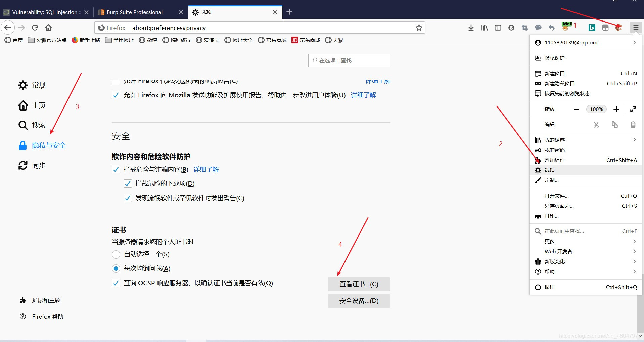Choose 退出 in the application menu

pyautogui.click(x=586, y=287)
